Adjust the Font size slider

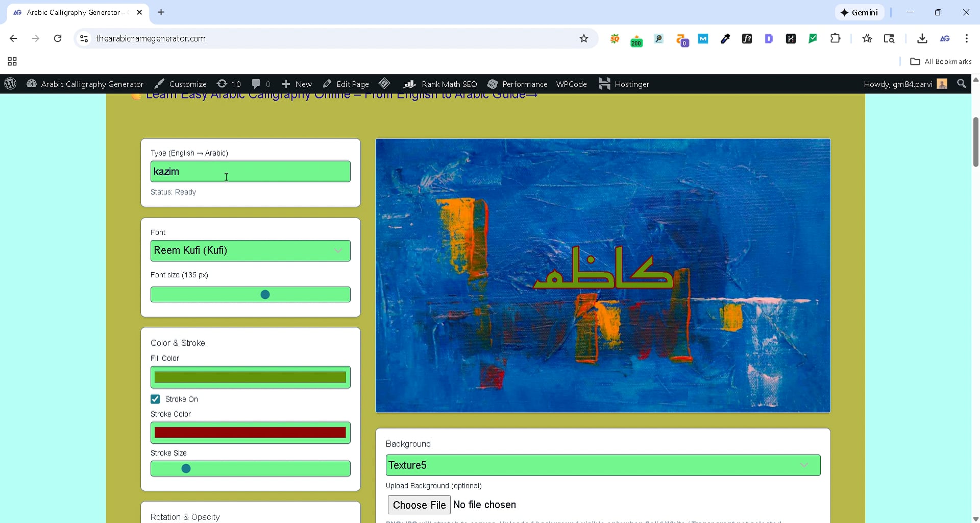(250, 295)
